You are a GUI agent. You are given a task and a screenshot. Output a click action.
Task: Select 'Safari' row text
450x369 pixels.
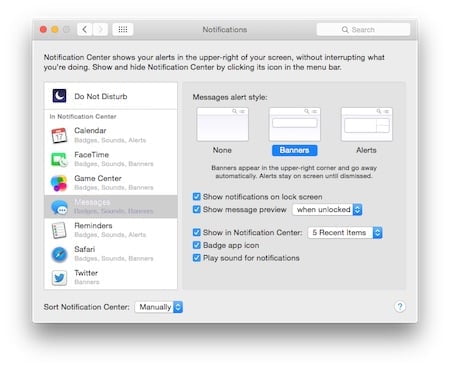tap(85, 249)
